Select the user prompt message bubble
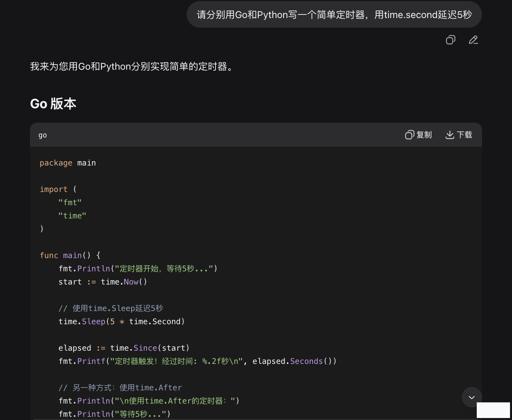512x420 pixels. (334, 15)
